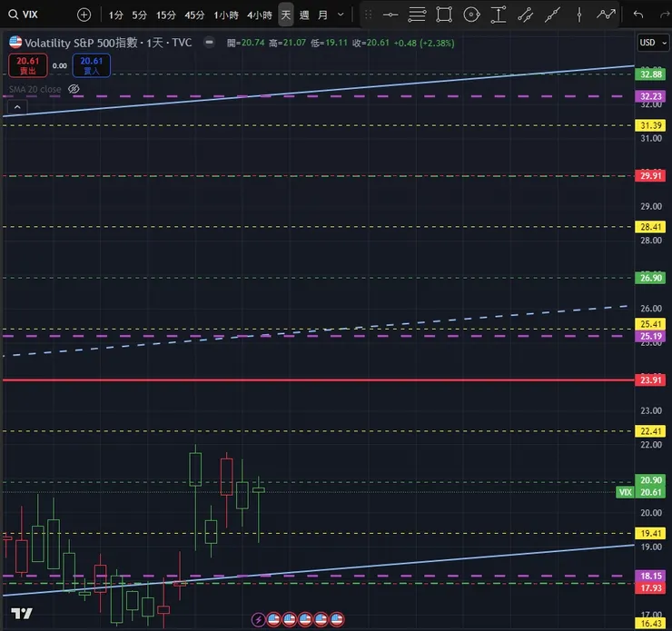This screenshot has width=672, height=631.
Task: Select the price range measure tool
Action: coord(499,15)
